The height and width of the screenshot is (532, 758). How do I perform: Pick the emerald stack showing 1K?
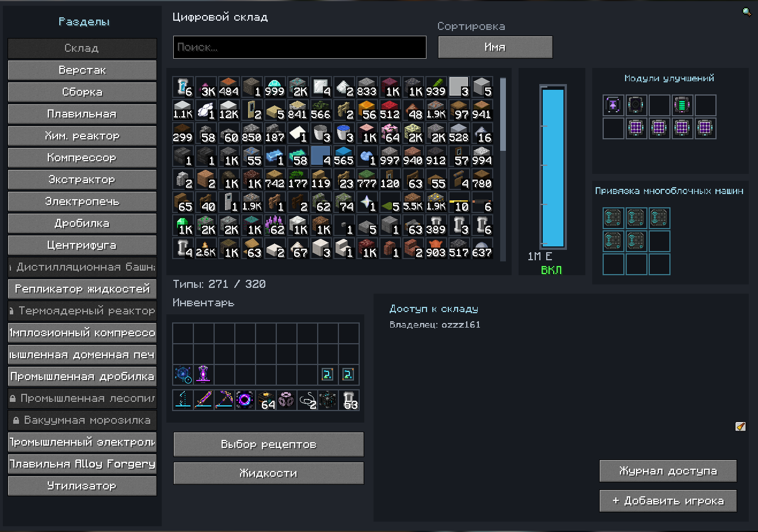tap(182, 226)
